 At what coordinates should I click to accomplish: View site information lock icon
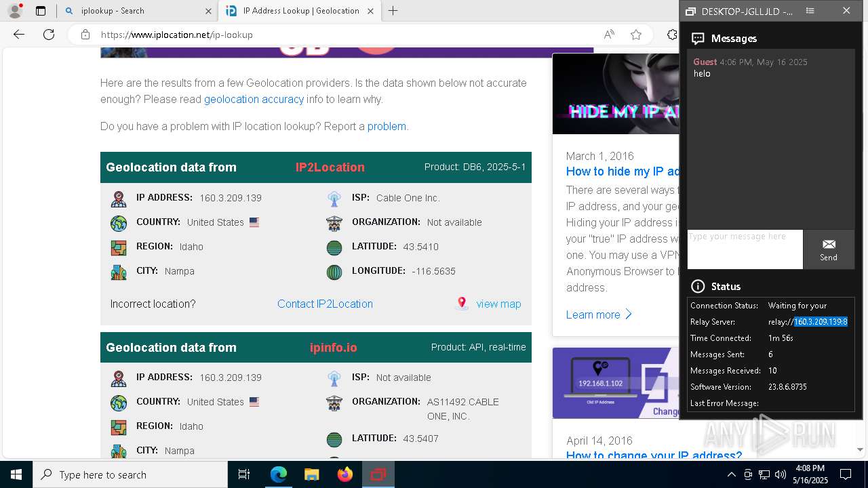[x=85, y=35]
